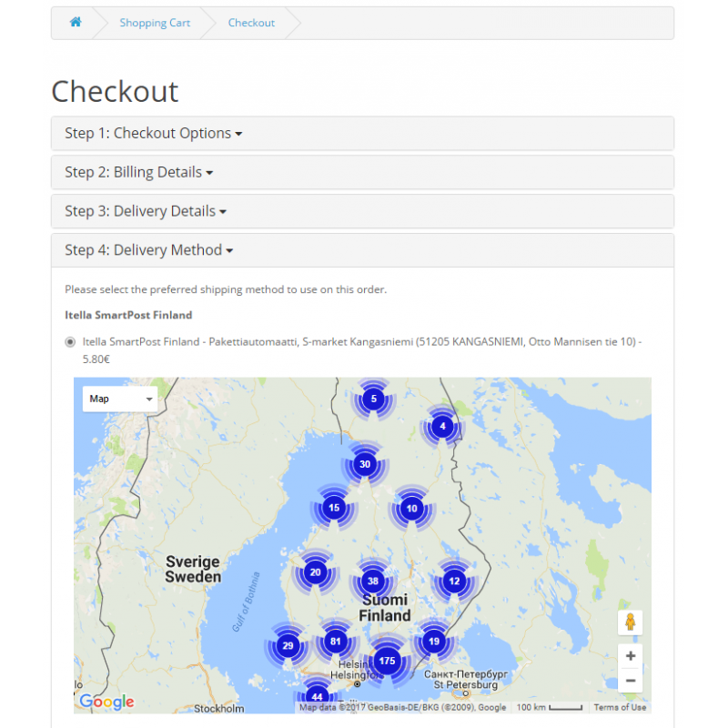Open the Map type dropdown

(120, 399)
